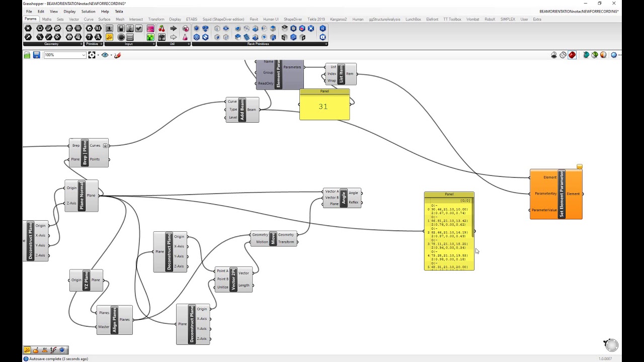Viewport: 644px width, 362px height.
Task: Select the orange Set Element Parameter component
Action: pos(556,194)
